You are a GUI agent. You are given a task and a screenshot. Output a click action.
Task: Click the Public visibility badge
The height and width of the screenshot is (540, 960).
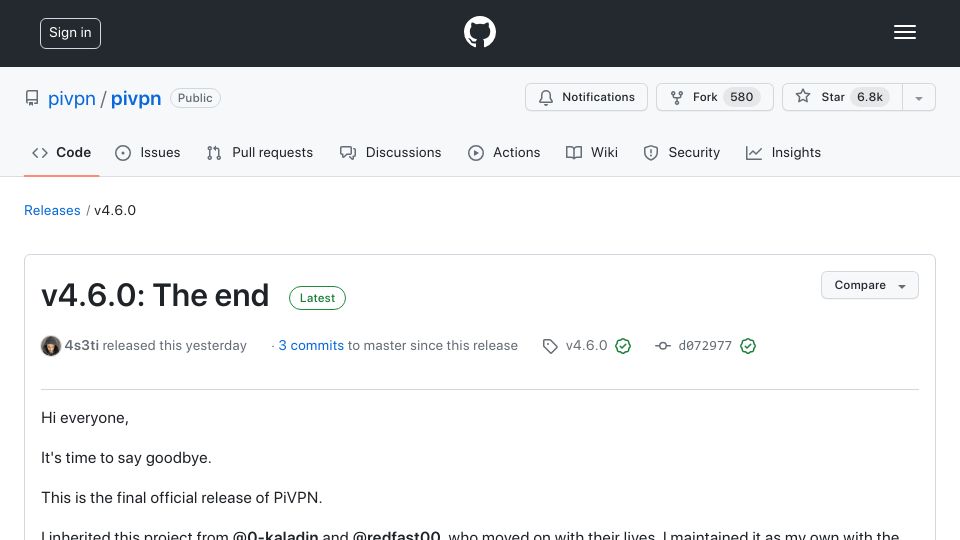(x=195, y=98)
